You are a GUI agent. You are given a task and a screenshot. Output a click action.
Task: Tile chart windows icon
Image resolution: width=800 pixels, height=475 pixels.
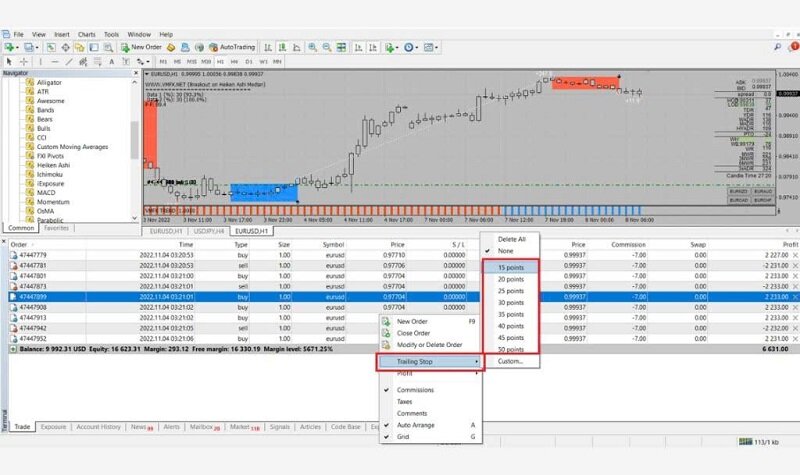341,47
